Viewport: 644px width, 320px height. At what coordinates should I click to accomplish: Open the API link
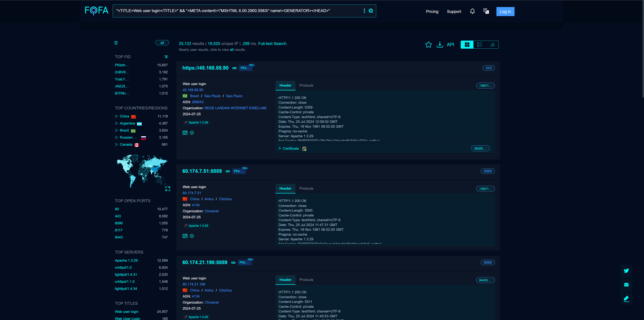point(450,44)
